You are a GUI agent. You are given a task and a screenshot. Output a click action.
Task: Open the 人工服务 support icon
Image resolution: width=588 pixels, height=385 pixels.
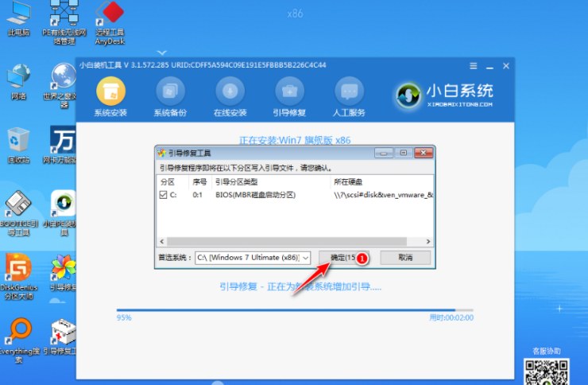(x=350, y=92)
